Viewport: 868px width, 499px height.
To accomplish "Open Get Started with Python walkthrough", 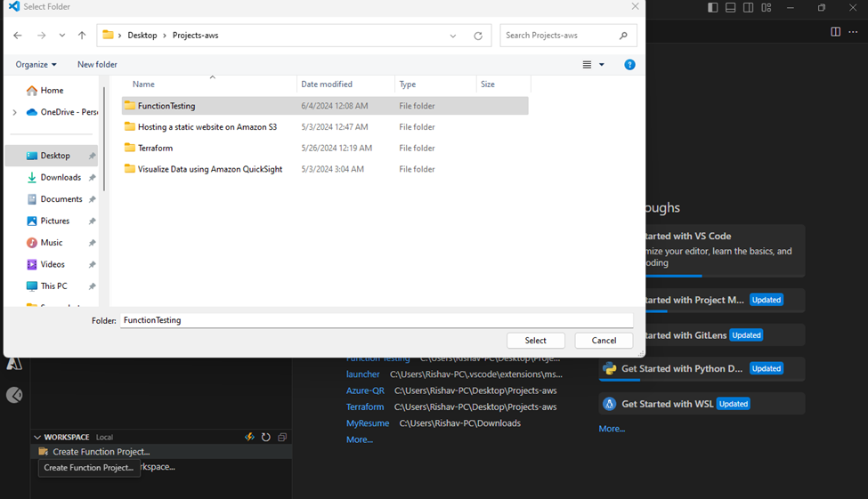I will pos(702,369).
